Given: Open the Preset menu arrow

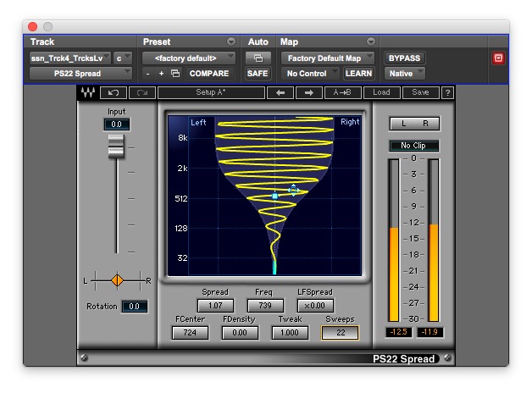Looking at the screenshot, I should click(x=231, y=42).
